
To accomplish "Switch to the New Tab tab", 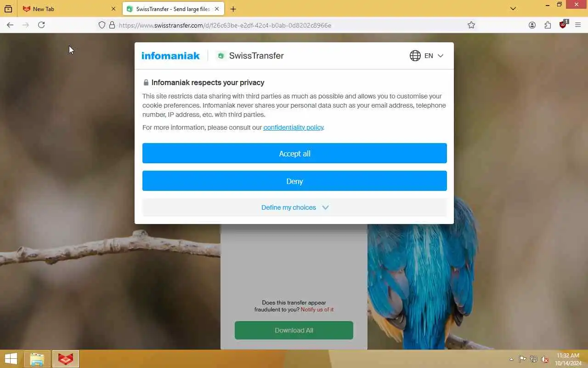I will tap(69, 9).
